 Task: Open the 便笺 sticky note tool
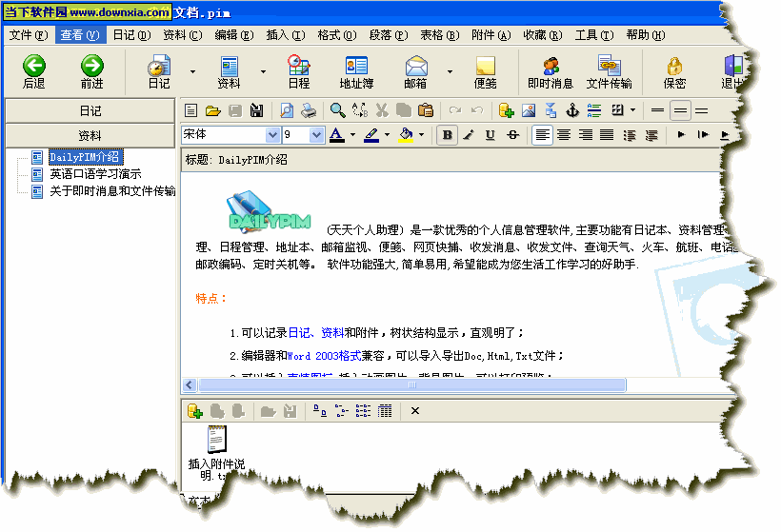tap(486, 71)
